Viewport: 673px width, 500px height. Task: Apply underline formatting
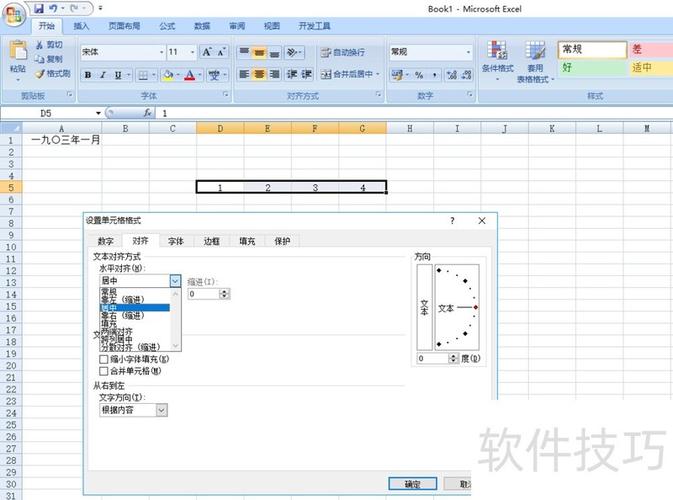coord(118,75)
